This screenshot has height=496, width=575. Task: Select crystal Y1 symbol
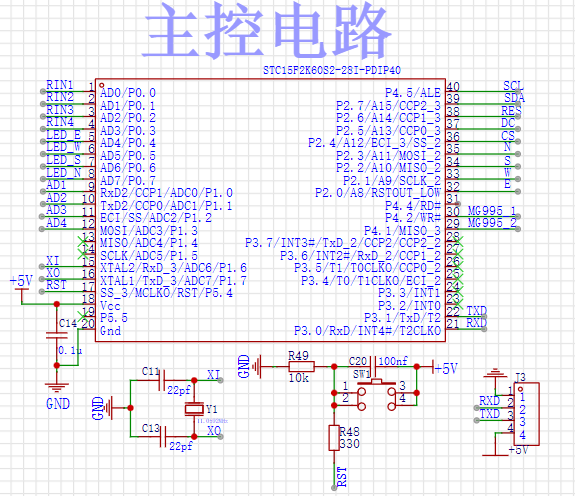coord(194,408)
